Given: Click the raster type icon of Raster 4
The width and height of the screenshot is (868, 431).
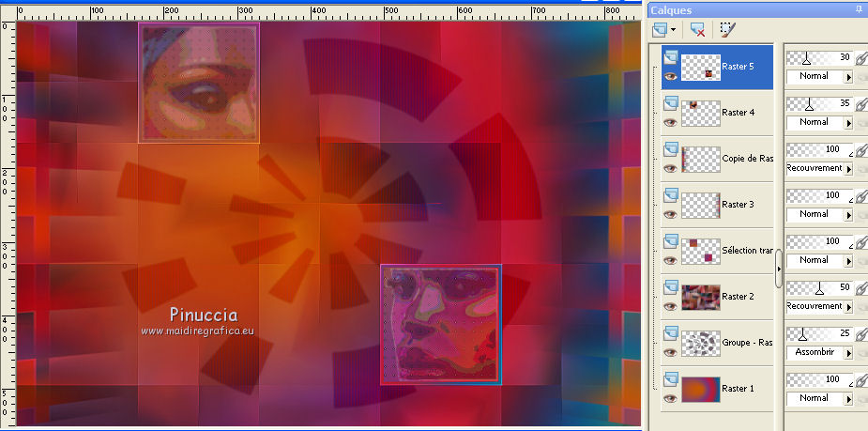Looking at the screenshot, I should point(671,102).
